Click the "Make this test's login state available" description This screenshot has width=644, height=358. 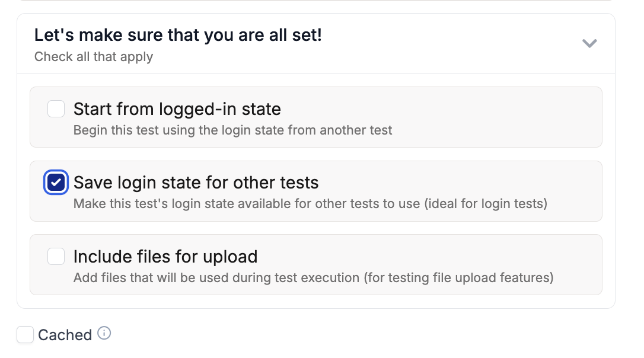[310, 204]
